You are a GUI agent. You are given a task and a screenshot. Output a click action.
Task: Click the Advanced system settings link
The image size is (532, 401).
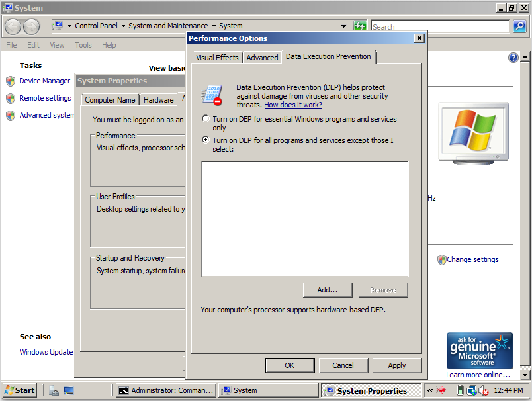[47, 116]
